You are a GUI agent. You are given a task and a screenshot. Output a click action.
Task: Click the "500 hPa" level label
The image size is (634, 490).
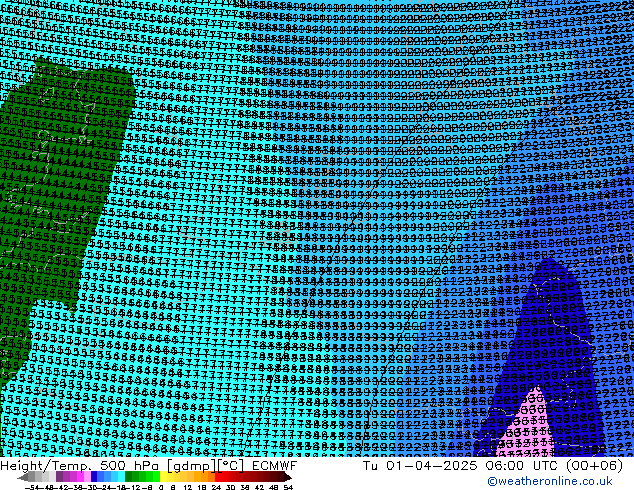130,466
